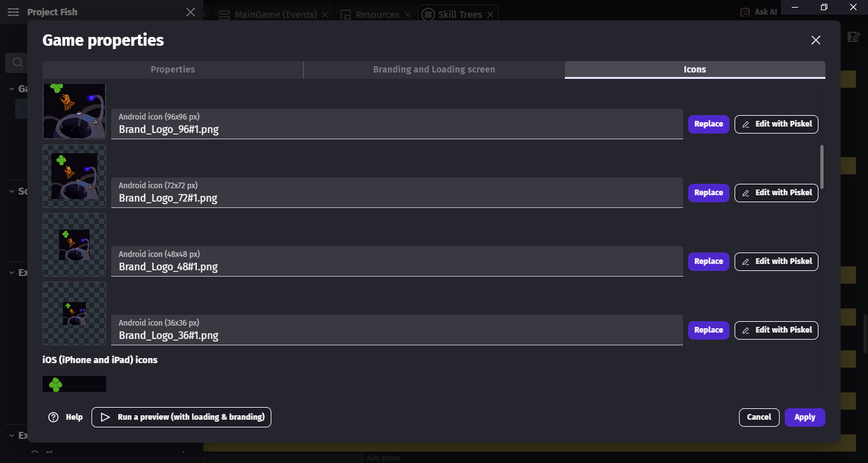Open the hamburger menu next to Project Fish
Image resolution: width=868 pixels, height=463 pixels.
pos(13,12)
